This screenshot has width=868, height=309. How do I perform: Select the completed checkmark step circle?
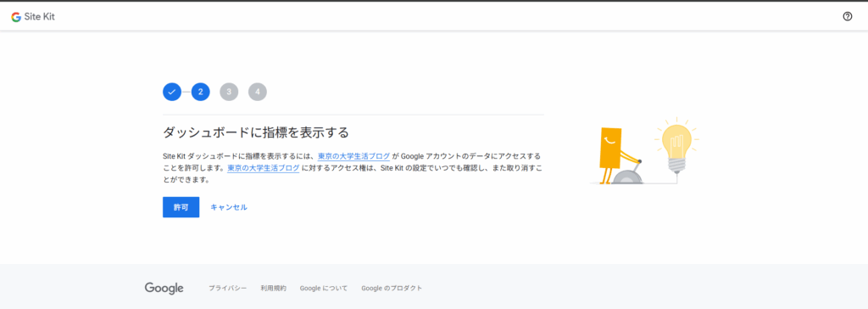click(172, 92)
